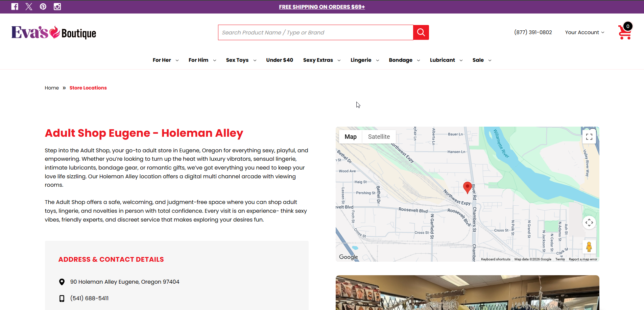Open the X (Twitter) social icon

[x=29, y=6]
